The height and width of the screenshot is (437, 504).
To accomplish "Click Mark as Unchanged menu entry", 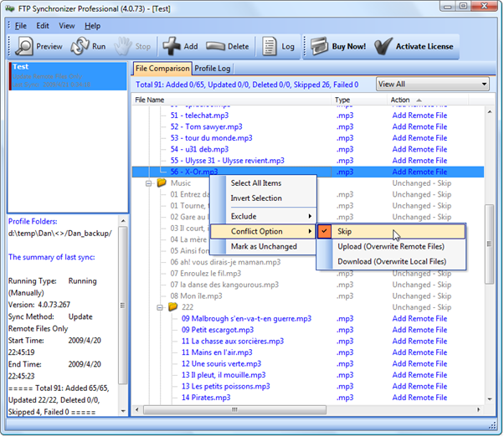I will click(x=263, y=246).
